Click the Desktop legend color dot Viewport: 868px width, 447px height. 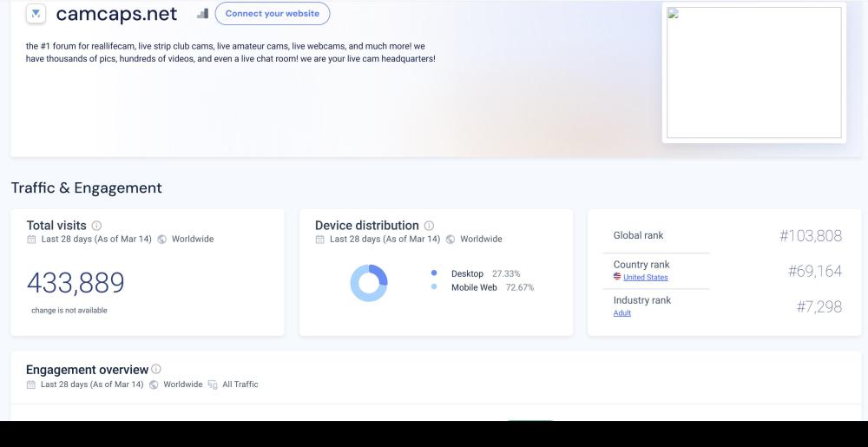434,273
